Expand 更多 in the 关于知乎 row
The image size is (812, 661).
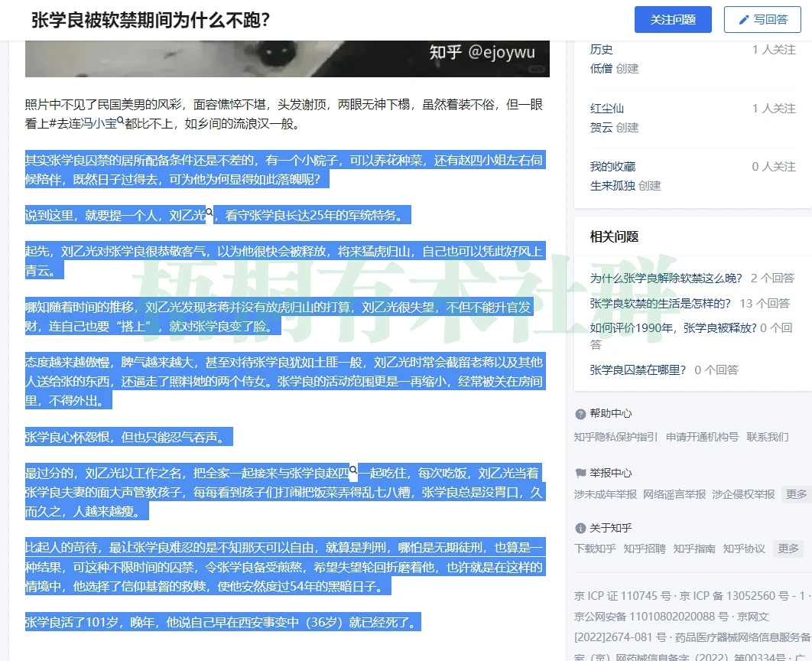788,549
